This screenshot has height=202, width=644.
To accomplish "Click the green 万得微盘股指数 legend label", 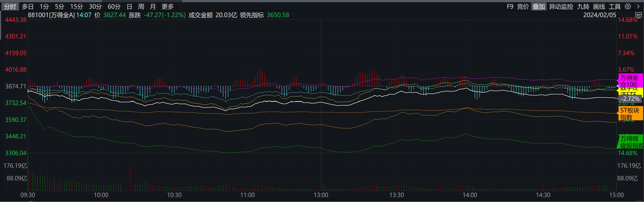I will [630, 142].
